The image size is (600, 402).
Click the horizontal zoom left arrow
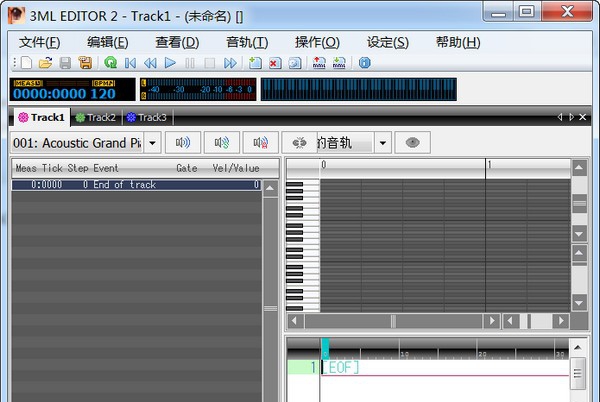[x=510, y=321]
